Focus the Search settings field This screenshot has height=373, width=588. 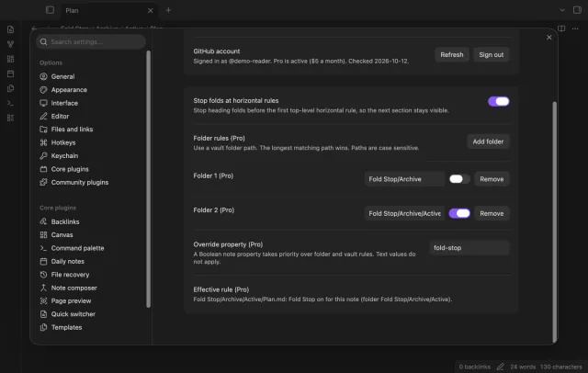pyautogui.click(x=91, y=41)
